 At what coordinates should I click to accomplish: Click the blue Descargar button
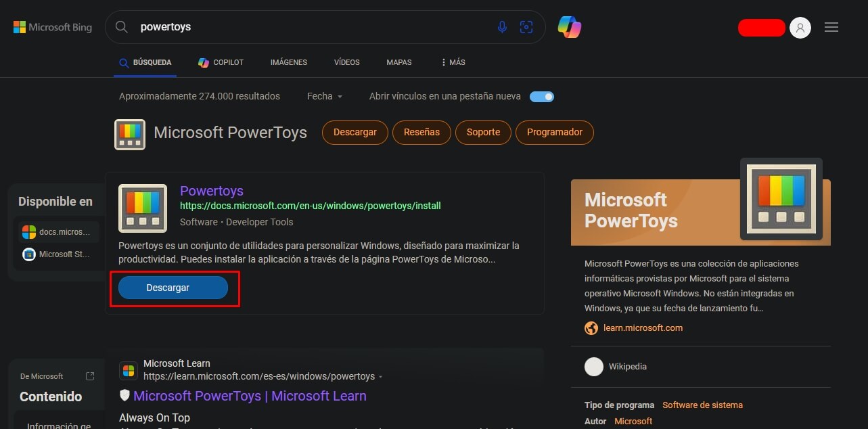point(173,288)
